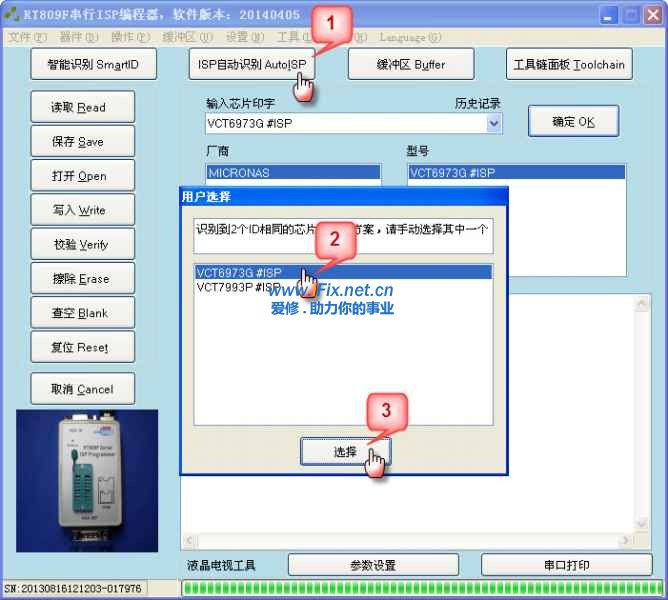
Task: Click the 串口打印 serial print button
Action: point(567,565)
